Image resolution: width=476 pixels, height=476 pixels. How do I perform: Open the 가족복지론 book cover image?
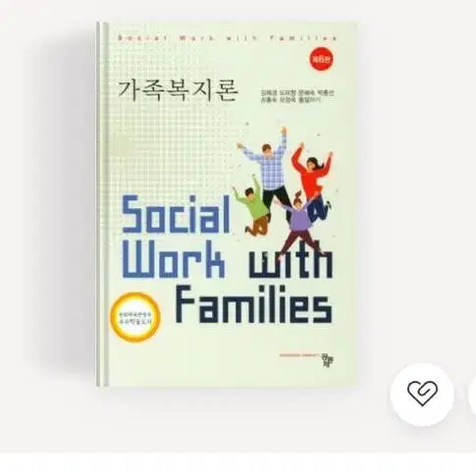point(228,205)
